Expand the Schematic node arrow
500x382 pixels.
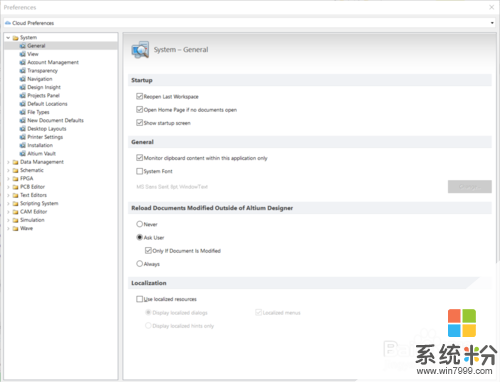(x=8, y=171)
